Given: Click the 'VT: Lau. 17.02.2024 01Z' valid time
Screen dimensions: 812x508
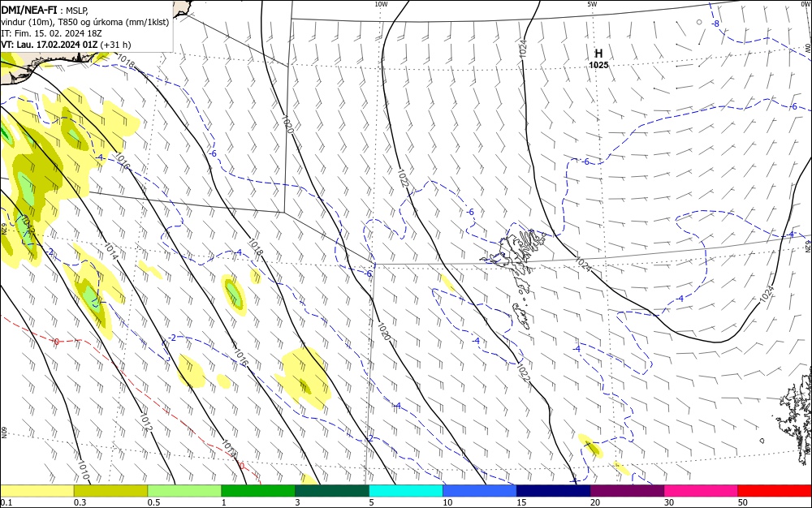Looking at the screenshot, I should pyautogui.click(x=50, y=45).
